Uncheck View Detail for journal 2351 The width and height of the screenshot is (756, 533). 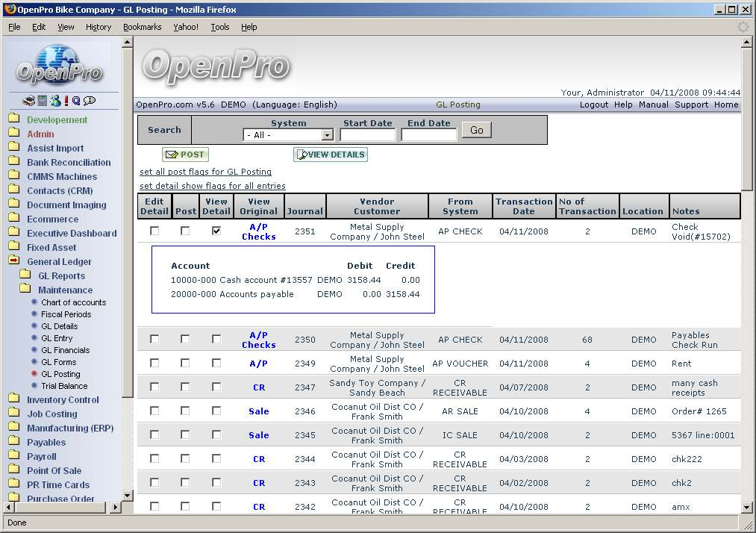click(216, 231)
